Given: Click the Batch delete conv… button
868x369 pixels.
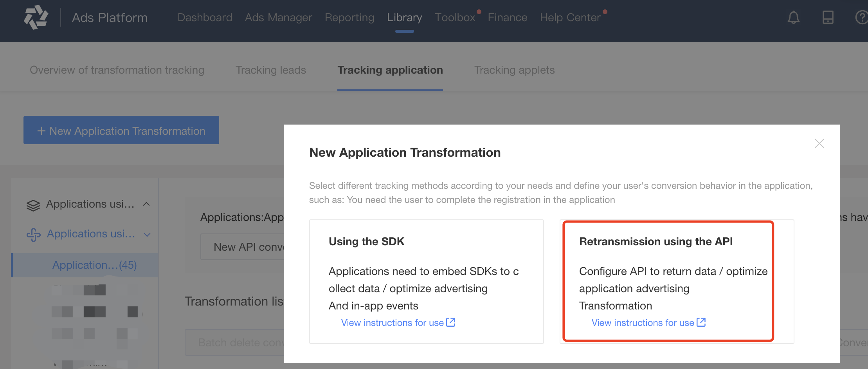Looking at the screenshot, I should tap(235, 342).
